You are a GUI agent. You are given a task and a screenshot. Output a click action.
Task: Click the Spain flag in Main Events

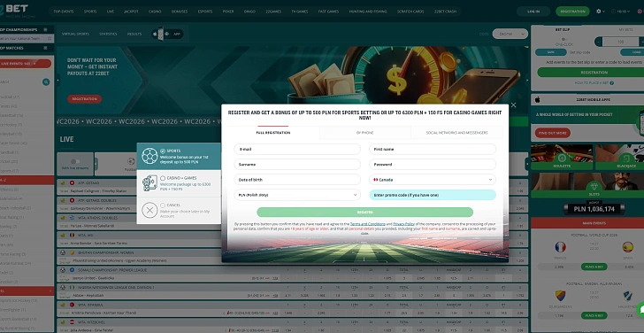click(x=627, y=247)
